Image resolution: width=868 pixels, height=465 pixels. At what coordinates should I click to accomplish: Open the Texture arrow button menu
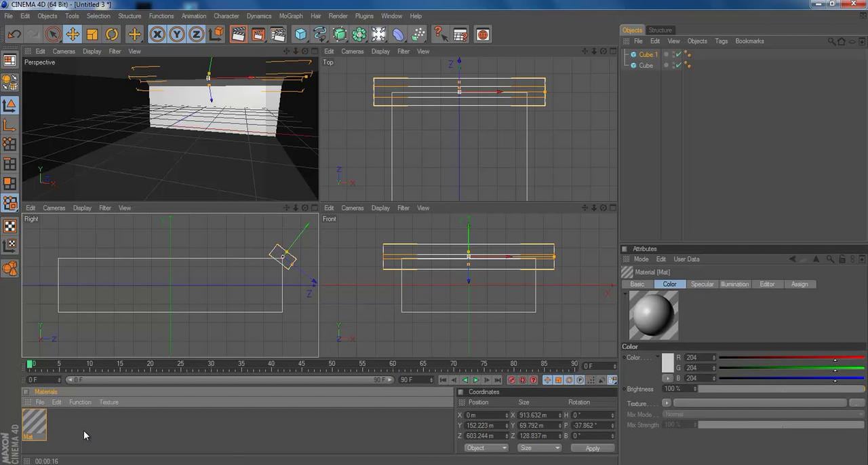coord(667,403)
